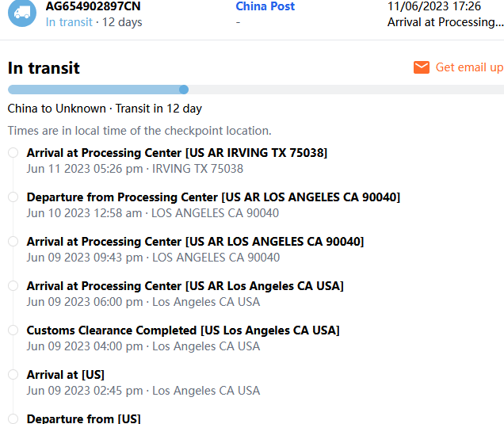
Task: Click the In transit status label
Action: (69, 22)
